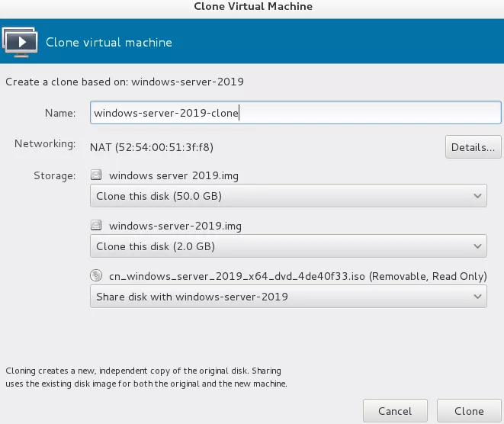Confirm with the Clone button

469,411
